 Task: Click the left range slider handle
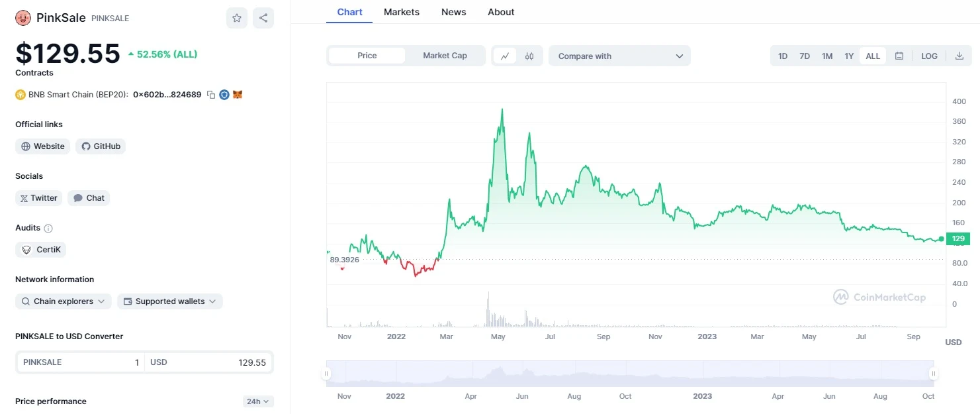326,374
